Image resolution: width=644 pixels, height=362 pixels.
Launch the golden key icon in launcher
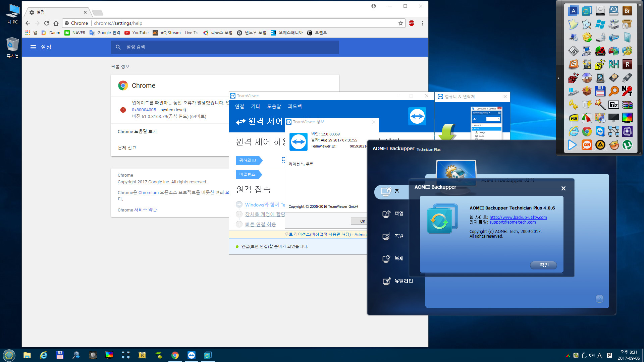(573, 105)
